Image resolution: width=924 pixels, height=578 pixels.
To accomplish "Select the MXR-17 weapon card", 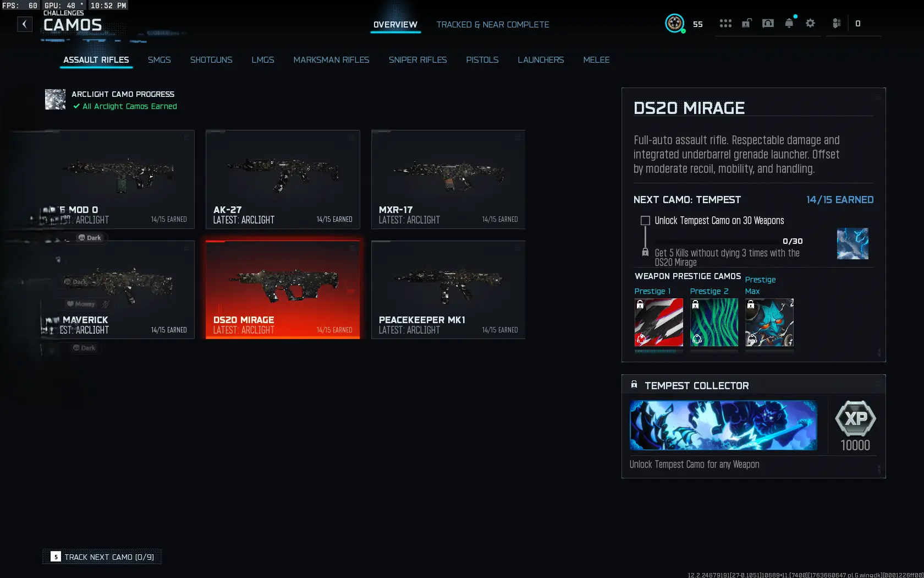I will (448, 179).
